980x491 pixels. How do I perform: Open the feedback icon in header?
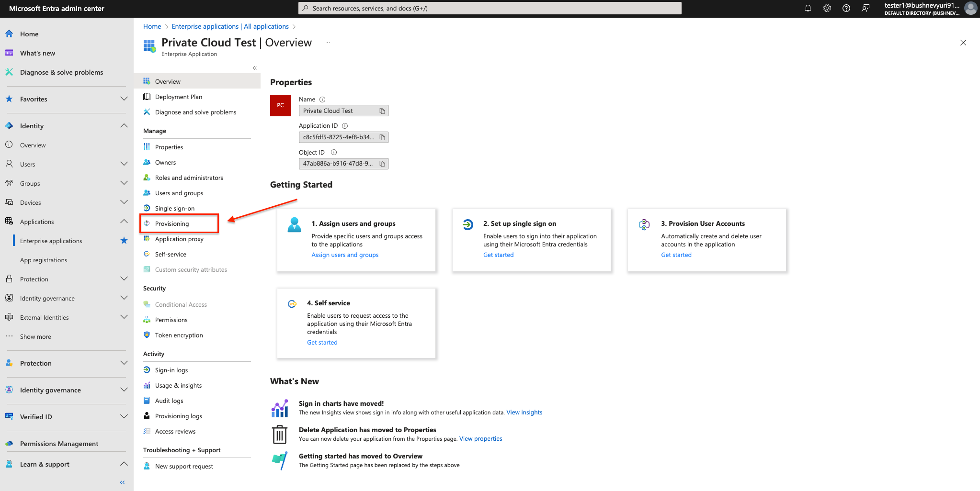tap(866, 8)
